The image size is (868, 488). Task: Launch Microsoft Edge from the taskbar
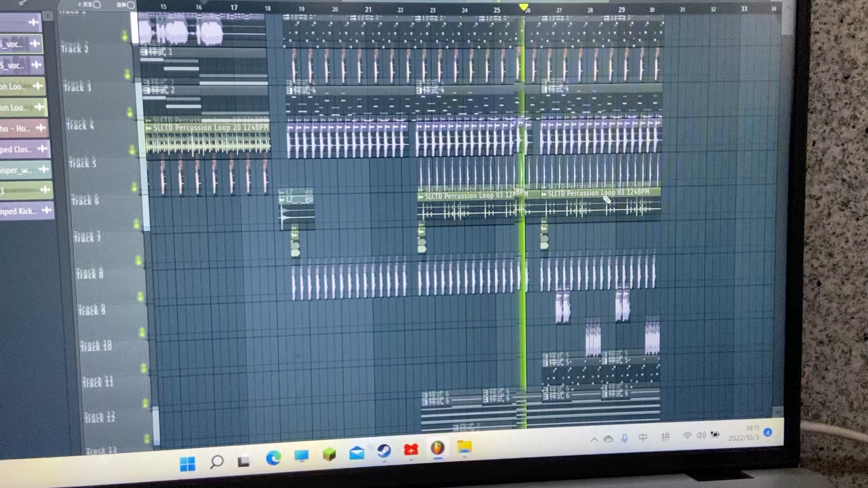click(x=273, y=458)
